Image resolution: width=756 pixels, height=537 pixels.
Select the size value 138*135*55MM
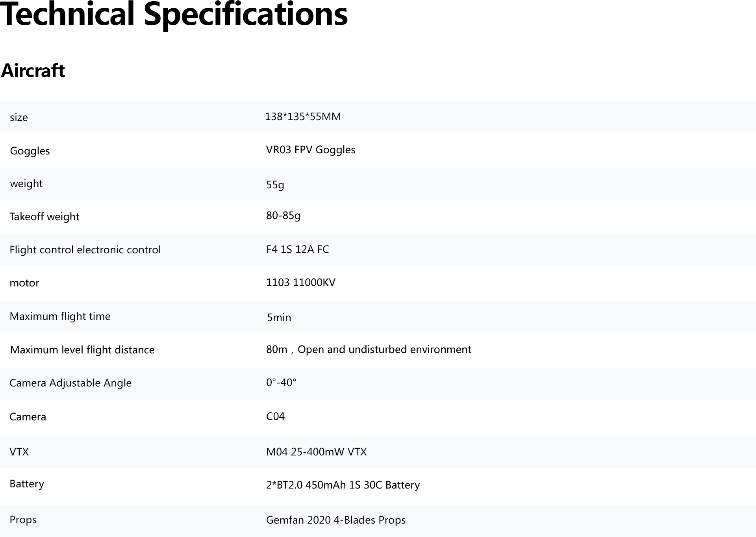tap(303, 117)
